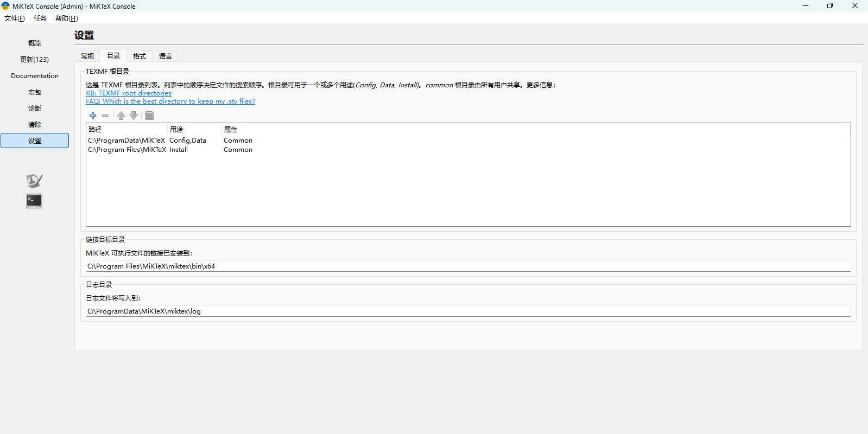Open the 语言 tab
The width and height of the screenshot is (868, 434).
[166, 56]
